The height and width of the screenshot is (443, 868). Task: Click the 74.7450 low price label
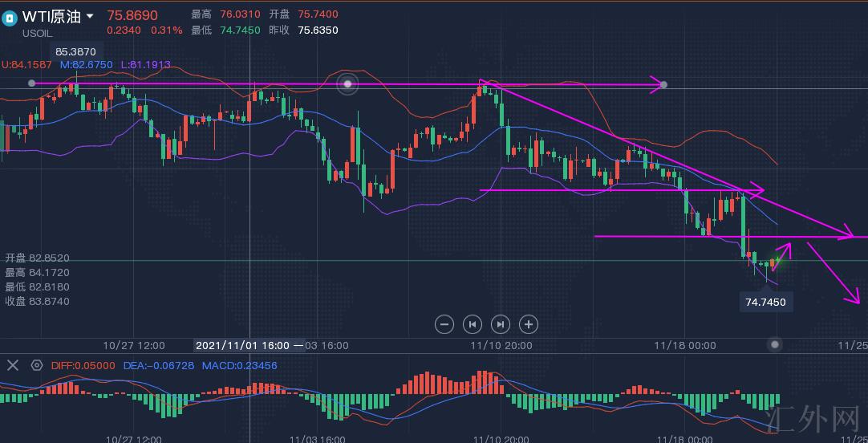[x=765, y=302]
